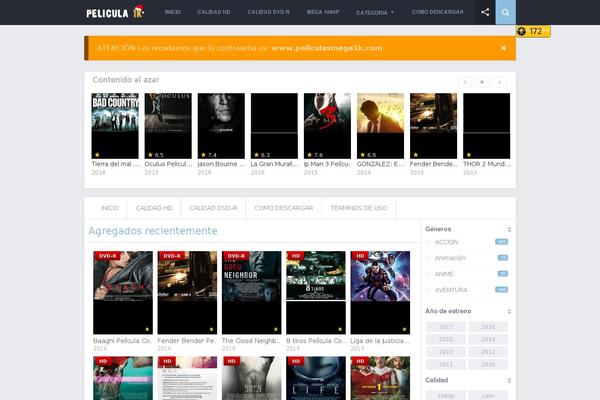Click Baaghi Pelicula Co. title link

(x=122, y=341)
